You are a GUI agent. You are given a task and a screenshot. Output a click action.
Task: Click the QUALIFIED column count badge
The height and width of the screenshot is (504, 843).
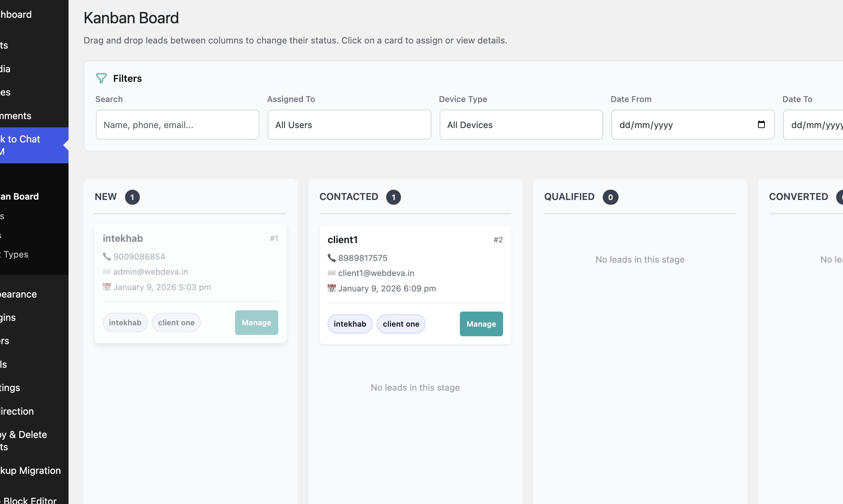click(610, 197)
